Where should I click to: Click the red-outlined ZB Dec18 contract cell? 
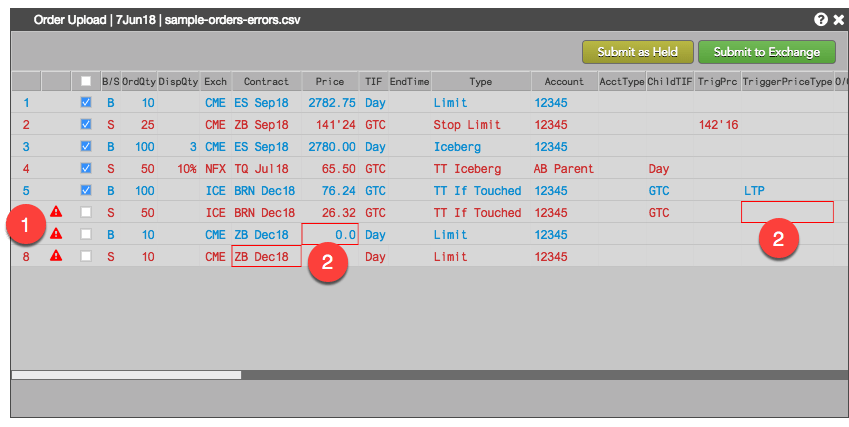tap(266, 256)
